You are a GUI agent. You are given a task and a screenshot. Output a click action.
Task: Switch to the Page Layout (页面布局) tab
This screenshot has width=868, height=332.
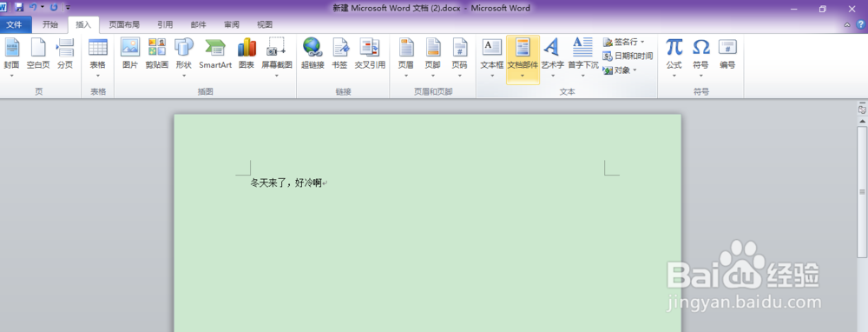124,25
